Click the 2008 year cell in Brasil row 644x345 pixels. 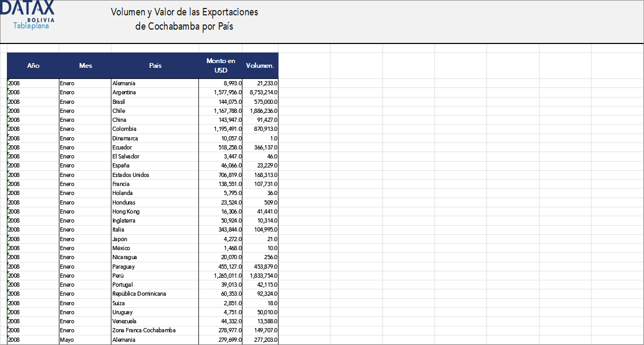pos(33,101)
